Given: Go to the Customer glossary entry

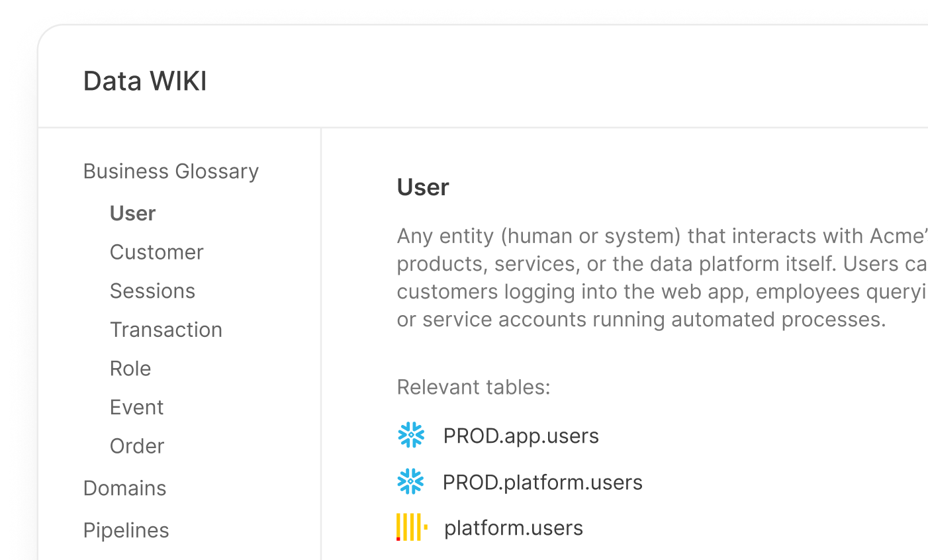Looking at the screenshot, I should pos(156,252).
